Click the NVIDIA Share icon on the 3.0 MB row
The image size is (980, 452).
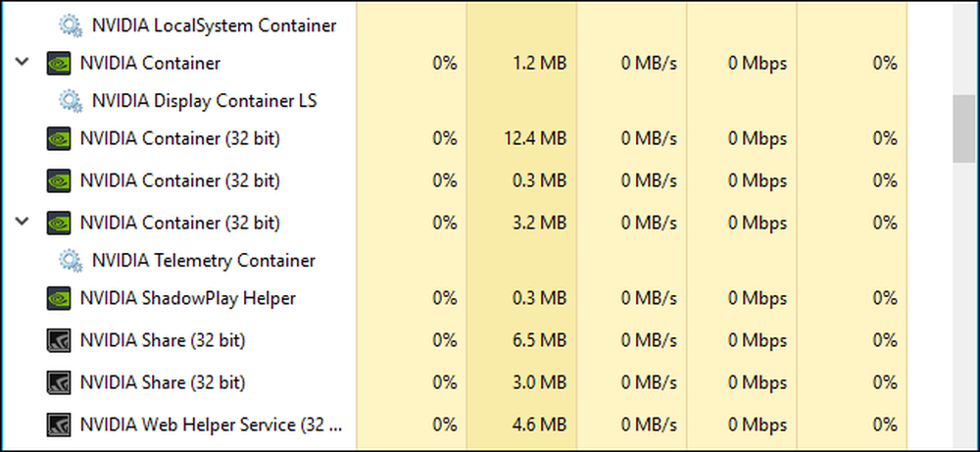click(59, 382)
